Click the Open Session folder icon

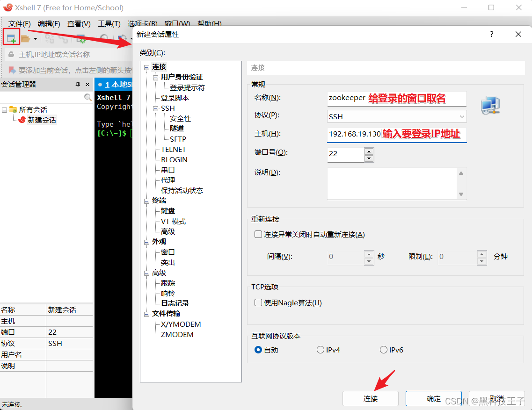pyautogui.click(x=25, y=39)
